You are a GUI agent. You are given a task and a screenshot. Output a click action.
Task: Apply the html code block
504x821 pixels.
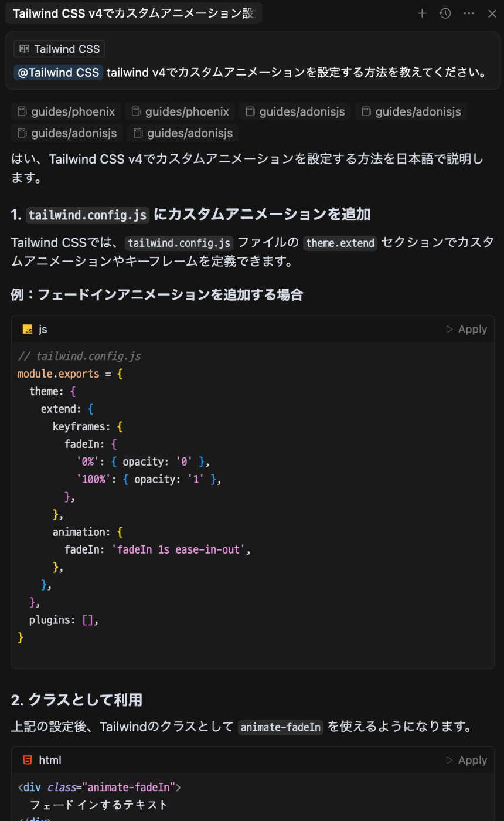click(466, 760)
